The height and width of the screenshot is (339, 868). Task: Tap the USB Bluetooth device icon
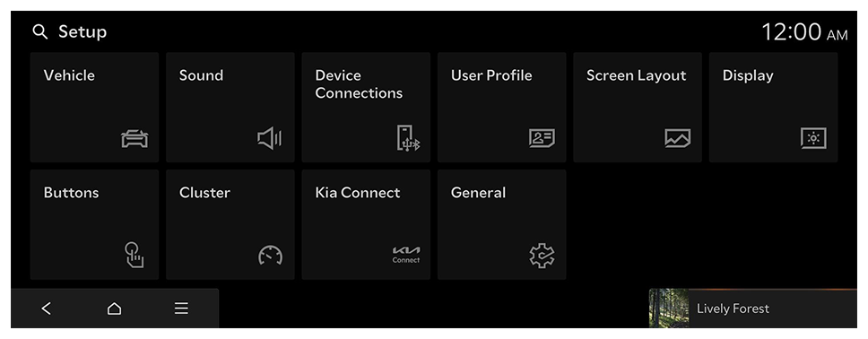(x=408, y=138)
